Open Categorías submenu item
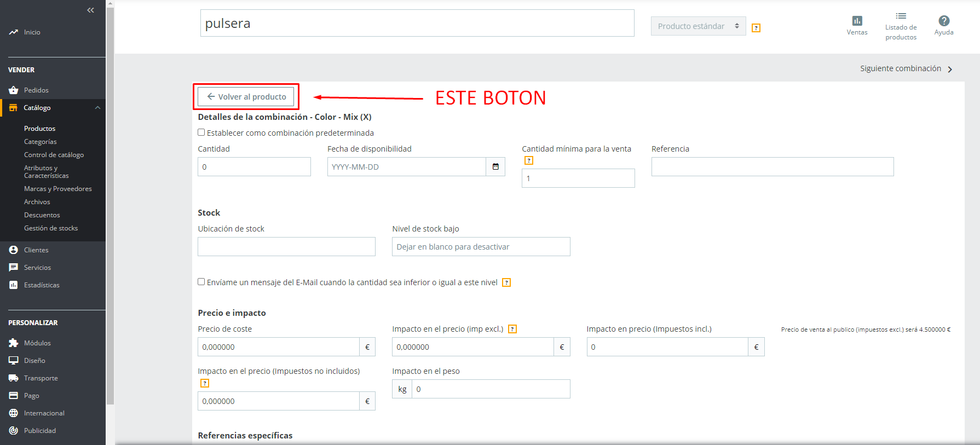980x445 pixels. [x=41, y=142]
